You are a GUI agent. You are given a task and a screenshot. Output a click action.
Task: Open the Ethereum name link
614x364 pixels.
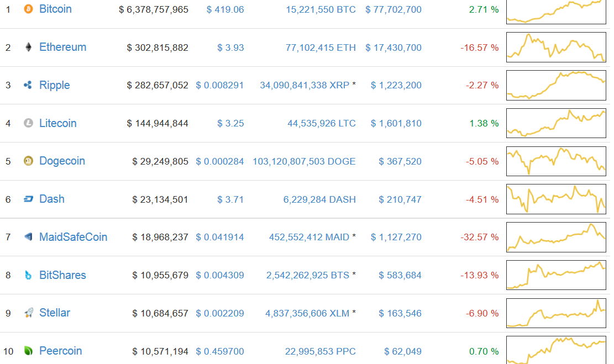point(62,47)
